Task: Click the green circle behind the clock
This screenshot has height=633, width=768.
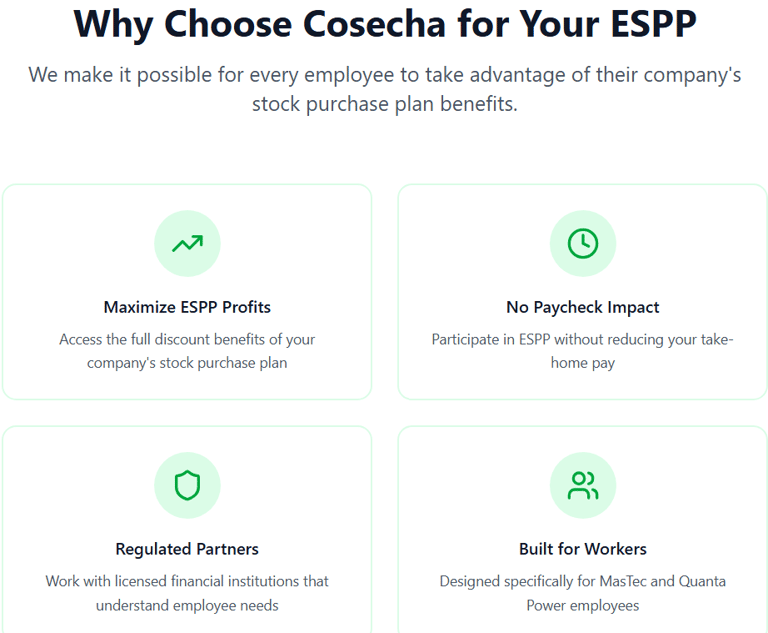Action: [582, 243]
